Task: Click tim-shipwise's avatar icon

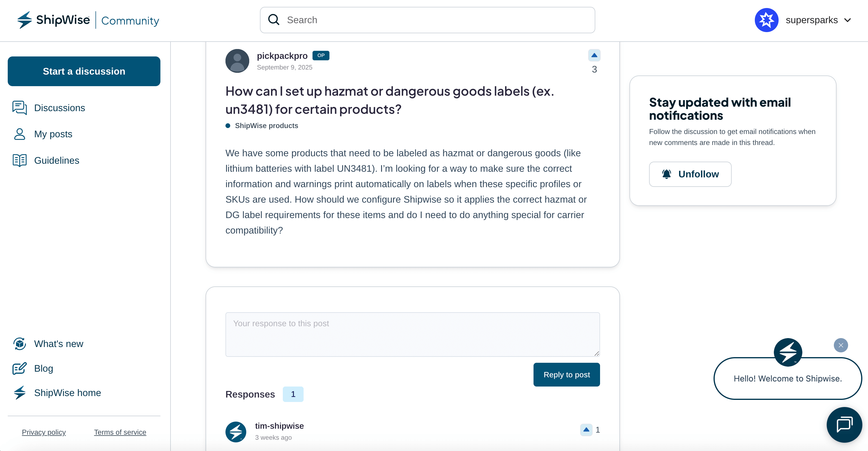Action: tap(236, 431)
